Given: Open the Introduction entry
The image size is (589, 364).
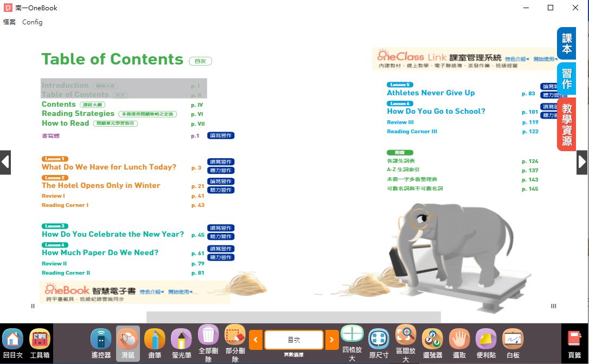Looking at the screenshot, I should coord(80,86).
